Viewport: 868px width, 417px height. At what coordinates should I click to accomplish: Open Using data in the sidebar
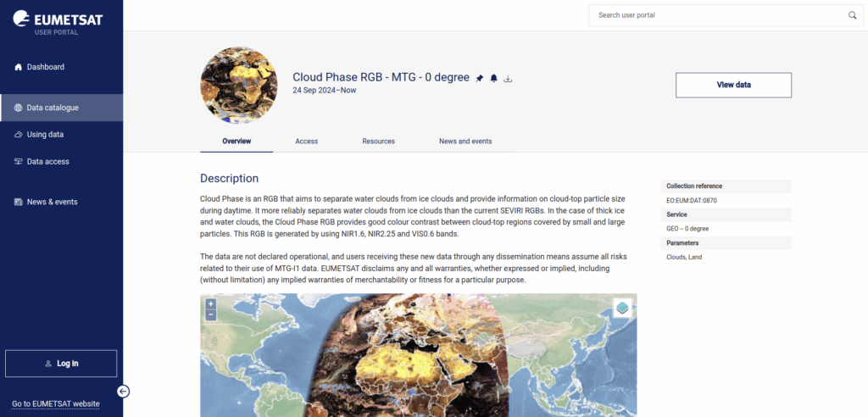tap(45, 135)
